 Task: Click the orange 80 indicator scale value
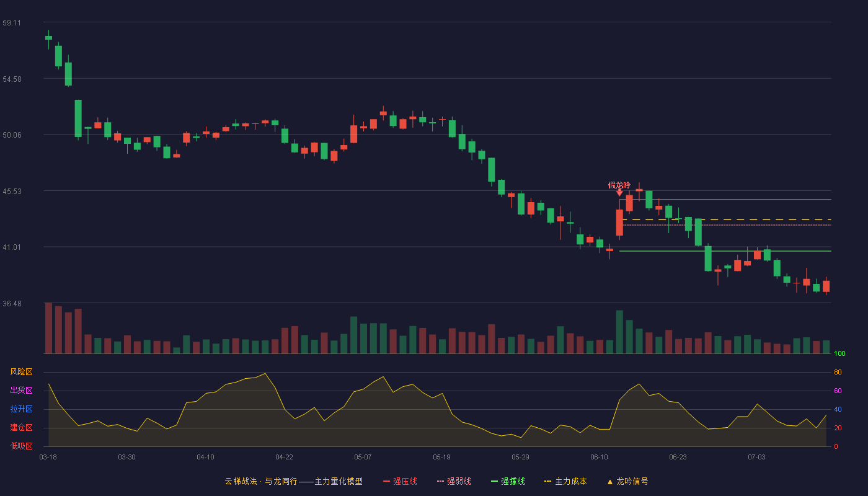coord(838,372)
